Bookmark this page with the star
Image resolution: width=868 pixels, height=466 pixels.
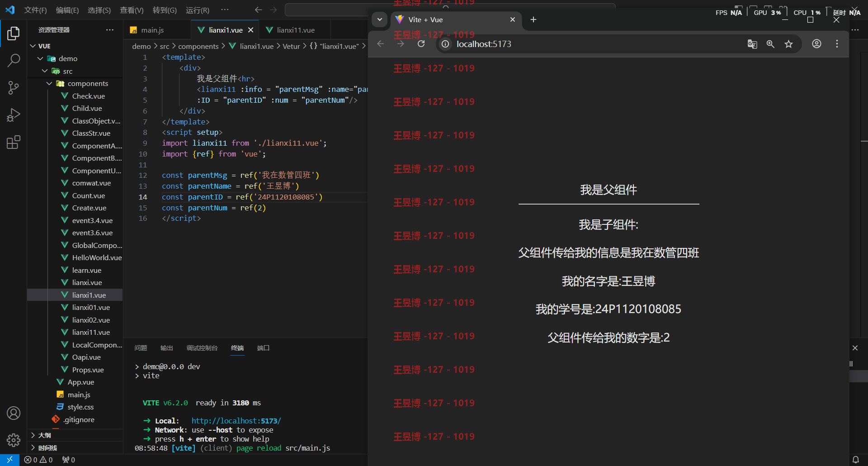[788, 44]
